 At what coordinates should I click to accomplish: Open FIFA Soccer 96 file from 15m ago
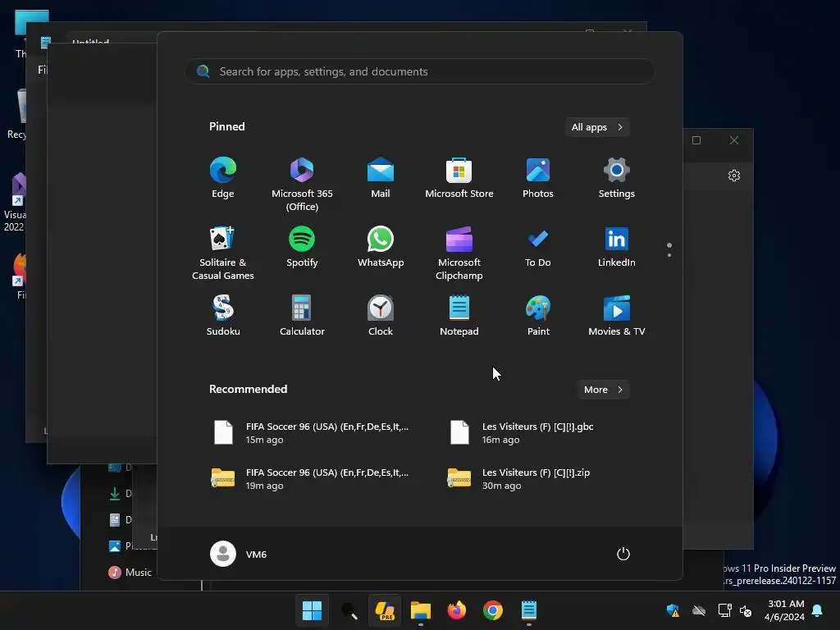[313, 433]
